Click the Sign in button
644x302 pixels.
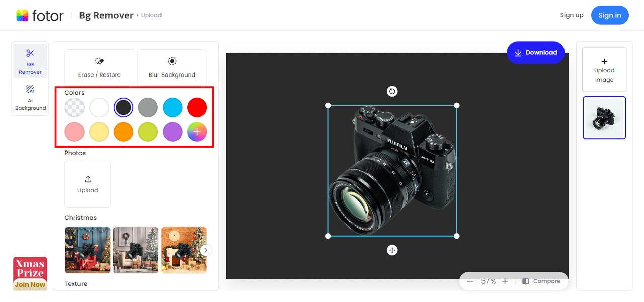(x=610, y=15)
